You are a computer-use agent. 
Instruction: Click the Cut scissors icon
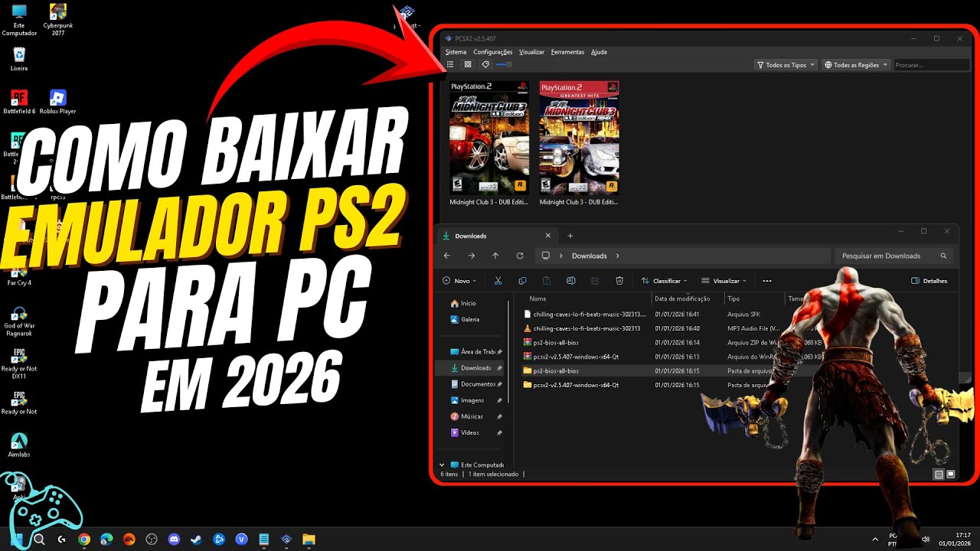click(498, 281)
